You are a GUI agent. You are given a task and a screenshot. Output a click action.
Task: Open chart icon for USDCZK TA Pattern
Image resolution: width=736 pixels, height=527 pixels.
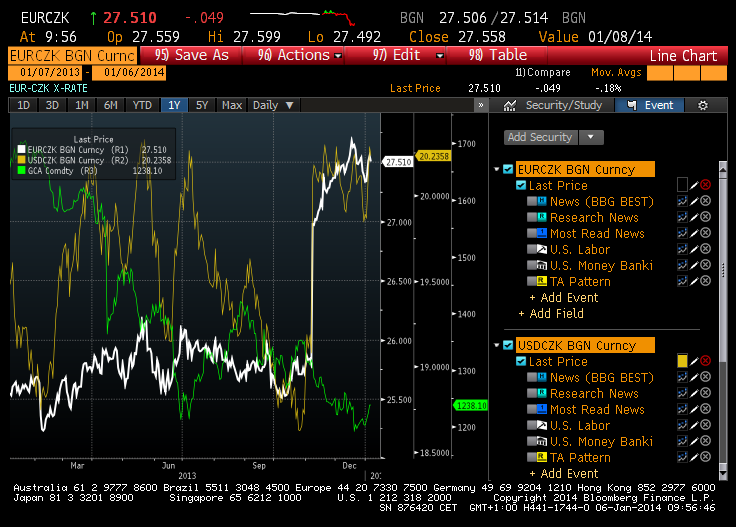682,457
